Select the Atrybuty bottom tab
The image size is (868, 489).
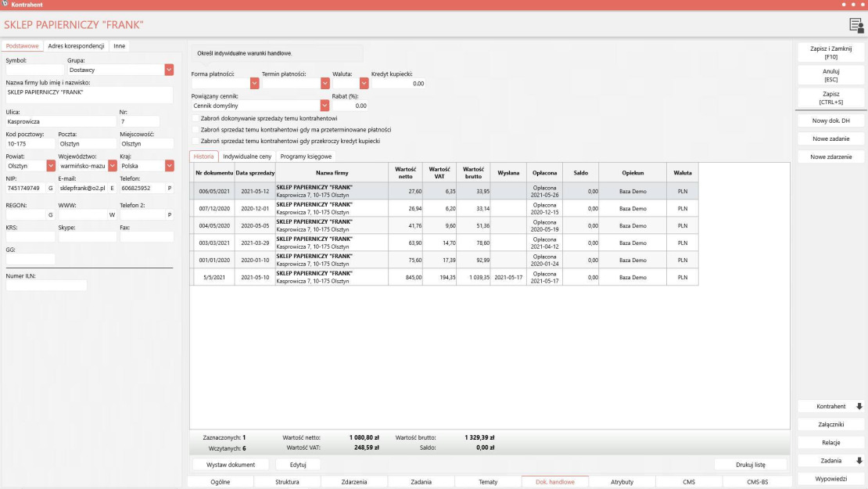[622, 482]
